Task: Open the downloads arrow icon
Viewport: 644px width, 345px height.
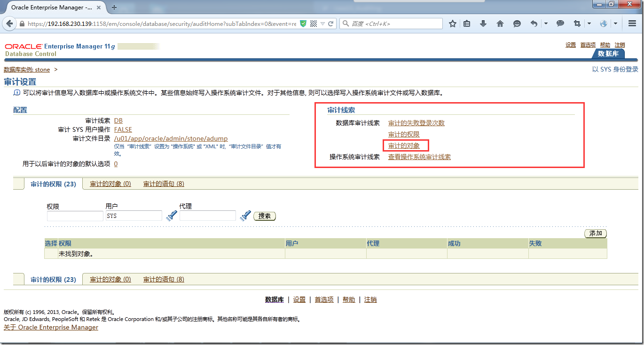Action: point(483,24)
